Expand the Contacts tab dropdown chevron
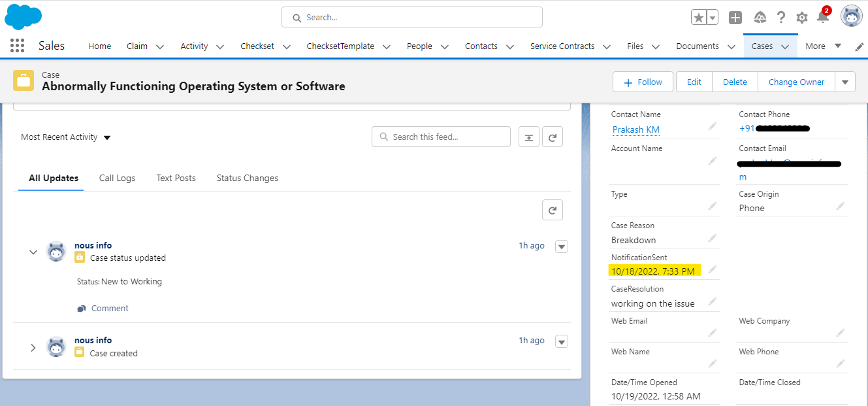This screenshot has width=868, height=406. [510, 46]
